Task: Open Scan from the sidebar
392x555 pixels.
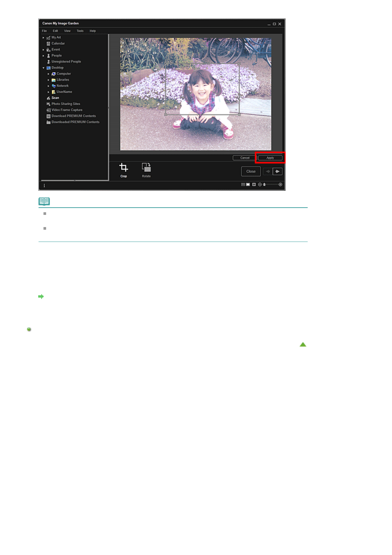Action: coord(55,98)
